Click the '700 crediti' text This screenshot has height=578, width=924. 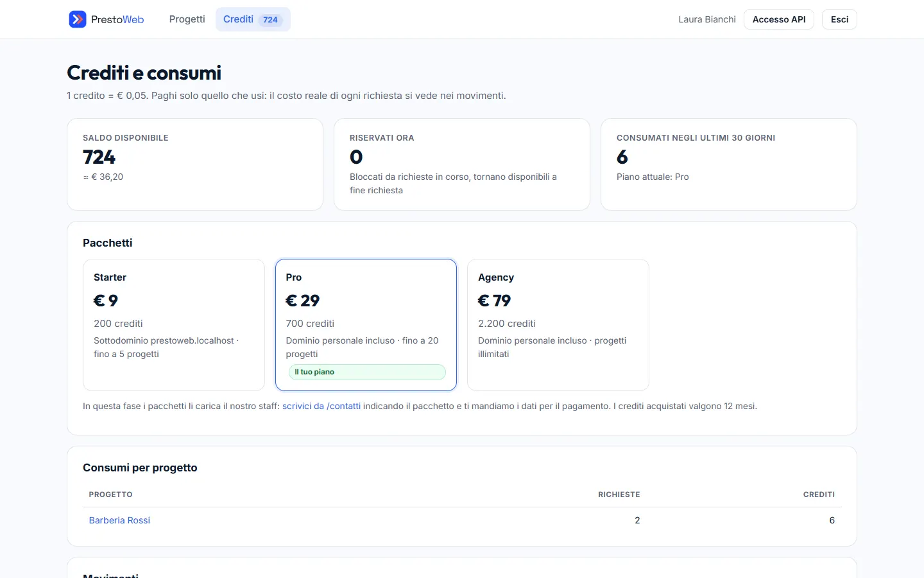point(310,324)
